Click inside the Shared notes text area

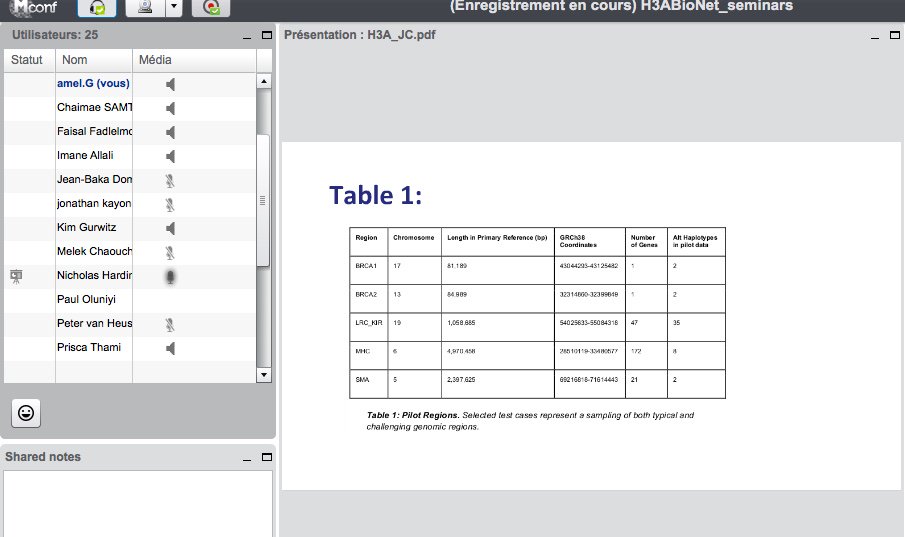pos(138,504)
